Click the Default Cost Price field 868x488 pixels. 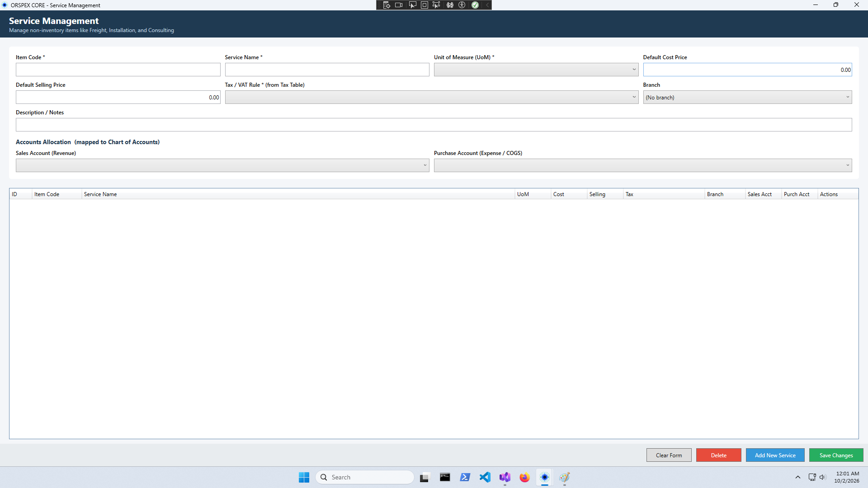747,70
